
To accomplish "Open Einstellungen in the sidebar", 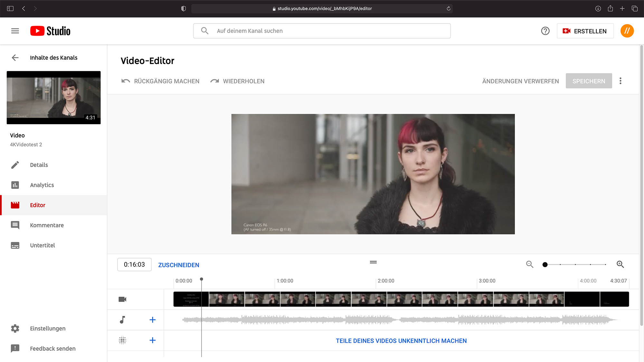I will point(53,328).
